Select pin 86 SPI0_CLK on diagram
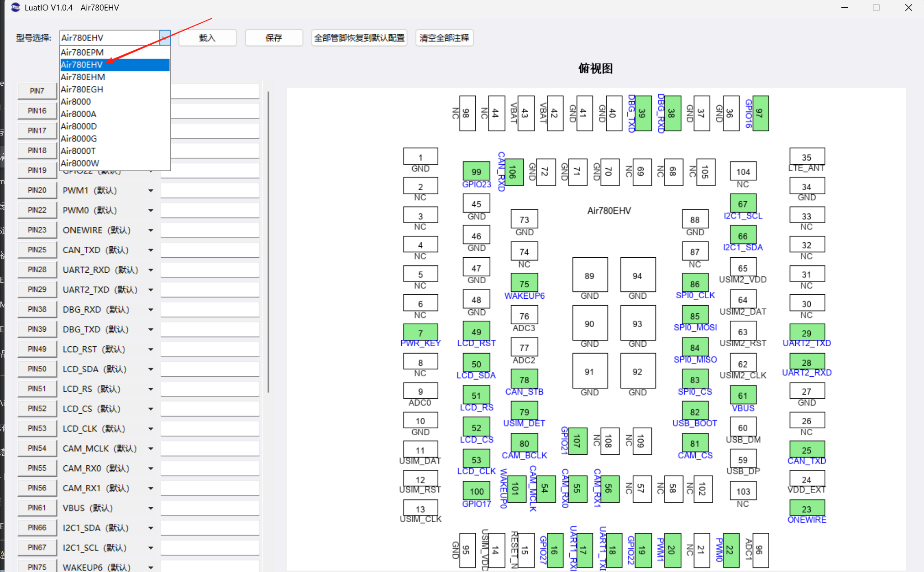This screenshot has width=924, height=572. click(695, 283)
